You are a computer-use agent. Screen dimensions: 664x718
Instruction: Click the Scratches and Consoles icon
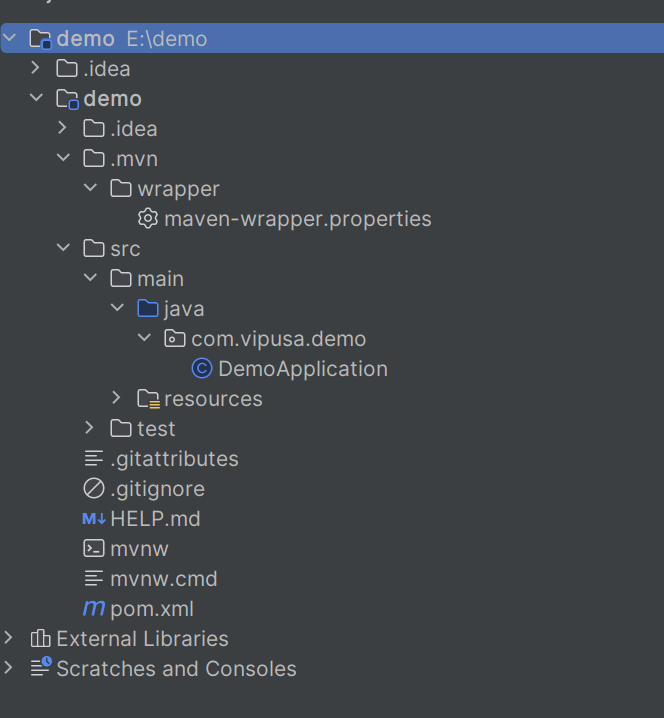pos(41,667)
